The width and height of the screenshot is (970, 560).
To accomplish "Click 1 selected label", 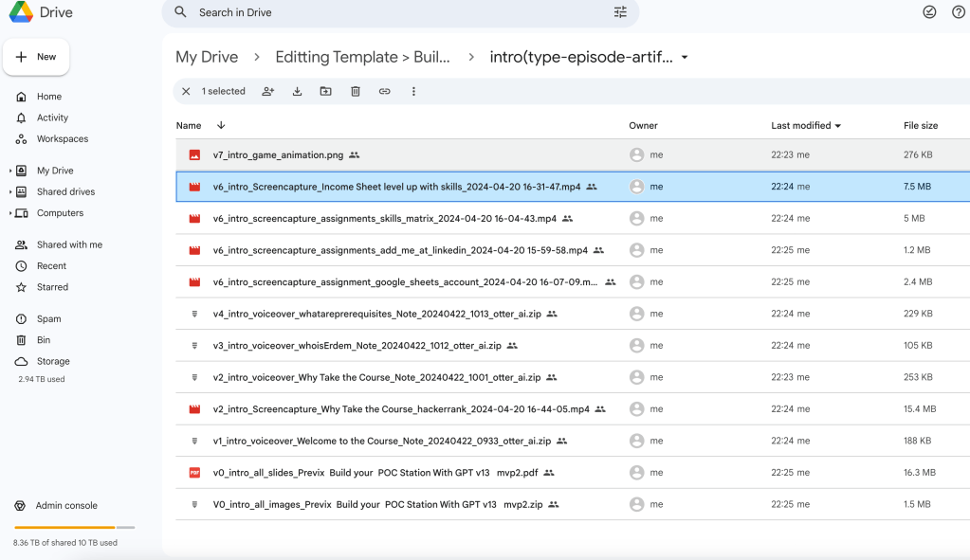I will tap(224, 92).
